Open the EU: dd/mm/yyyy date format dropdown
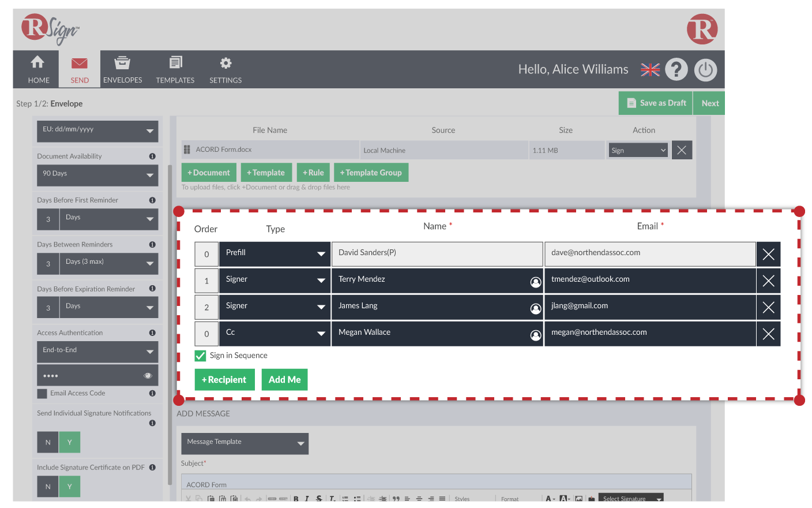 [x=97, y=131]
